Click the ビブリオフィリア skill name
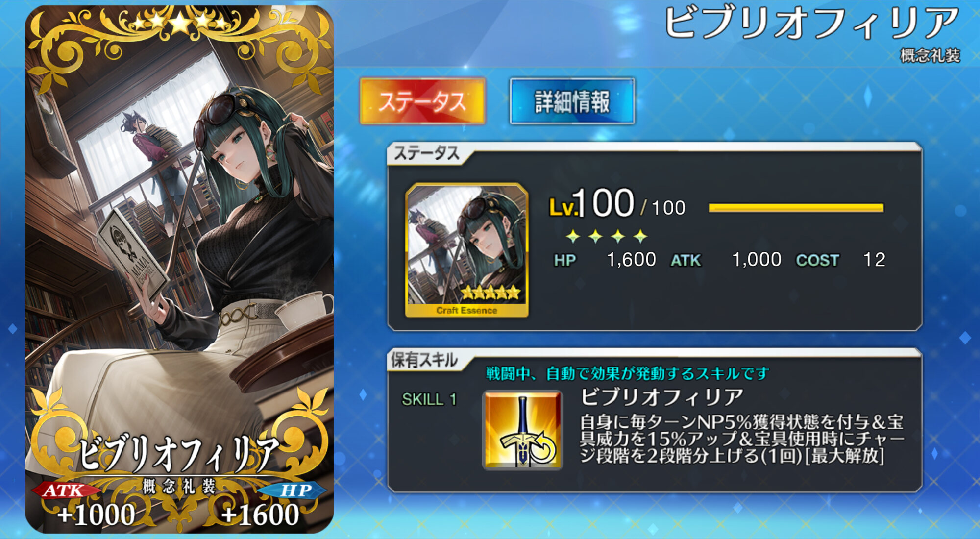 (x=661, y=397)
